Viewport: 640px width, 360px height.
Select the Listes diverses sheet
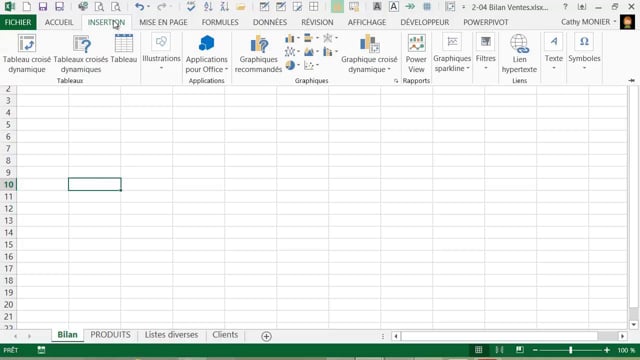(x=171, y=335)
